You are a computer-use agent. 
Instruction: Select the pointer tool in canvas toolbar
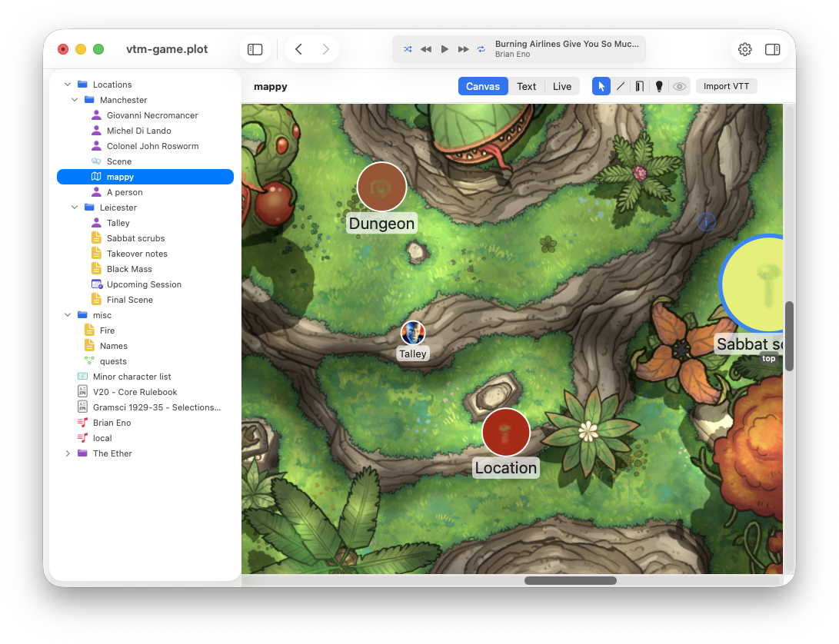pyautogui.click(x=601, y=86)
